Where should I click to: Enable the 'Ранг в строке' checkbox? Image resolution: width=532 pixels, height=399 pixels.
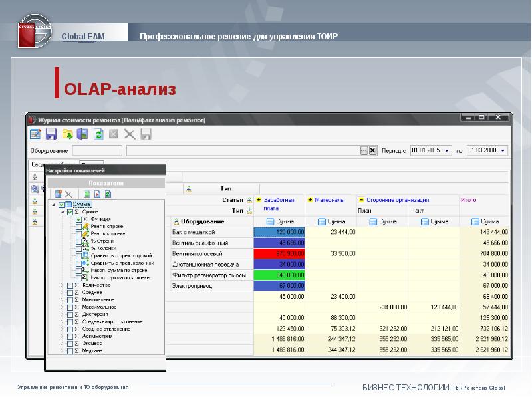[79, 227]
